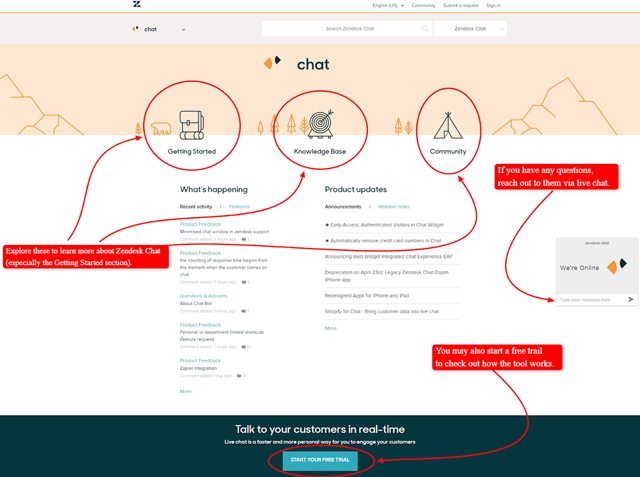Open 'Announcing Web Widget Integrated Chat Experience EAP'
Screen dimensions: 640x477
click(x=389, y=257)
